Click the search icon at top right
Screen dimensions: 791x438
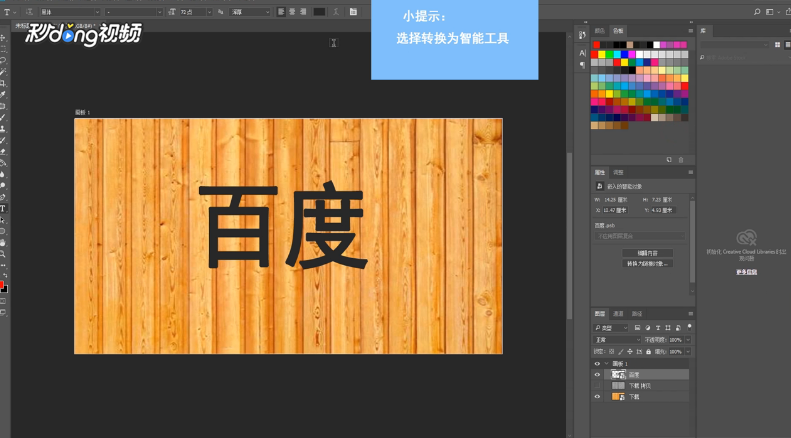pos(757,12)
